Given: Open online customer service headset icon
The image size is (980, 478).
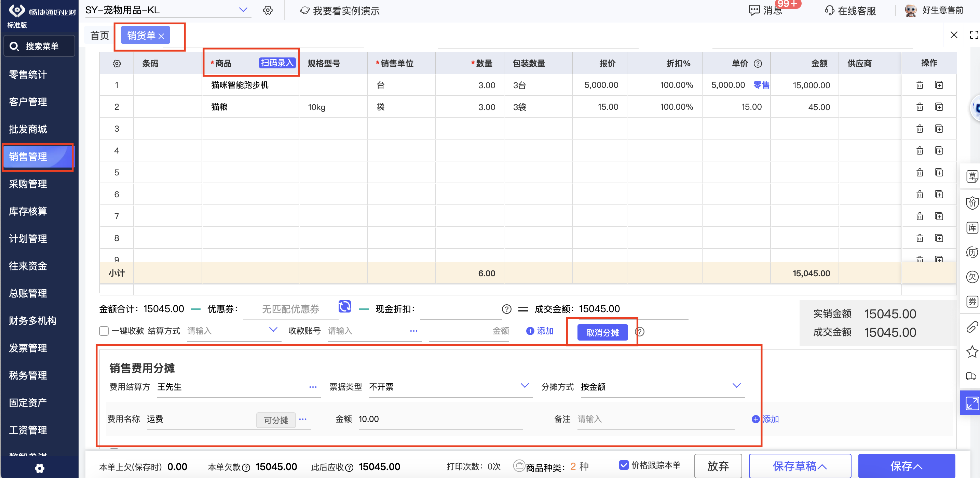Looking at the screenshot, I should click(x=829, y=10).
